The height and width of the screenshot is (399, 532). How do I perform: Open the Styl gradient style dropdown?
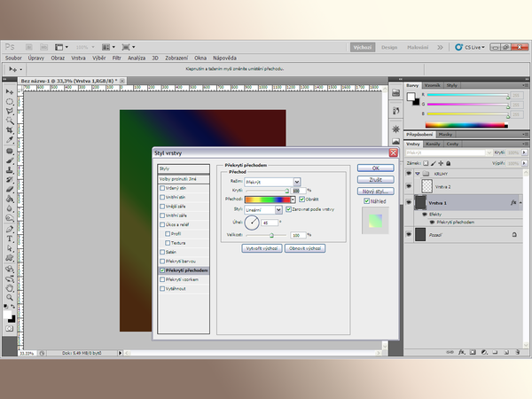coord(263,209)
